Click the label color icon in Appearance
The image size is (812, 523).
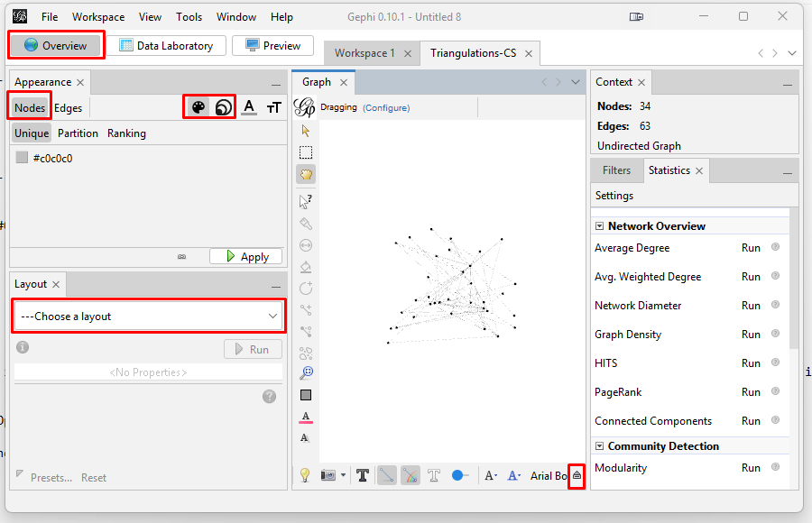249,107
